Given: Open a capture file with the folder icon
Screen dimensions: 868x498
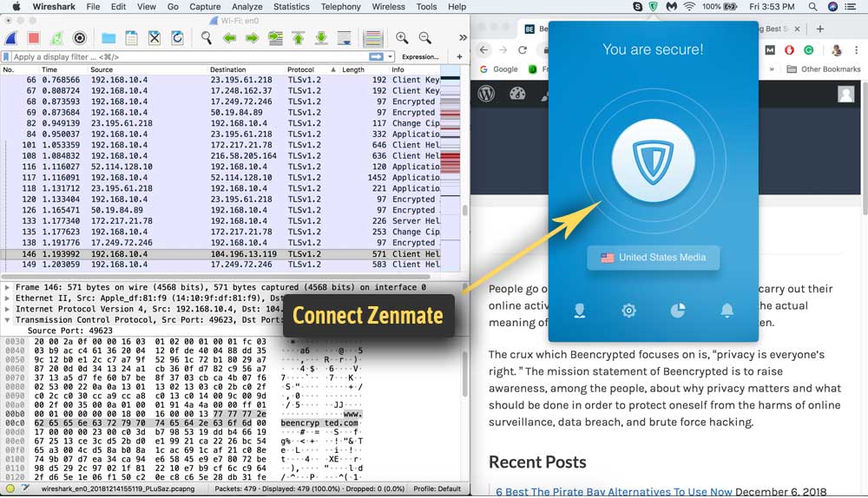Looking at the screenshot, I should click(x=108, y=38).
